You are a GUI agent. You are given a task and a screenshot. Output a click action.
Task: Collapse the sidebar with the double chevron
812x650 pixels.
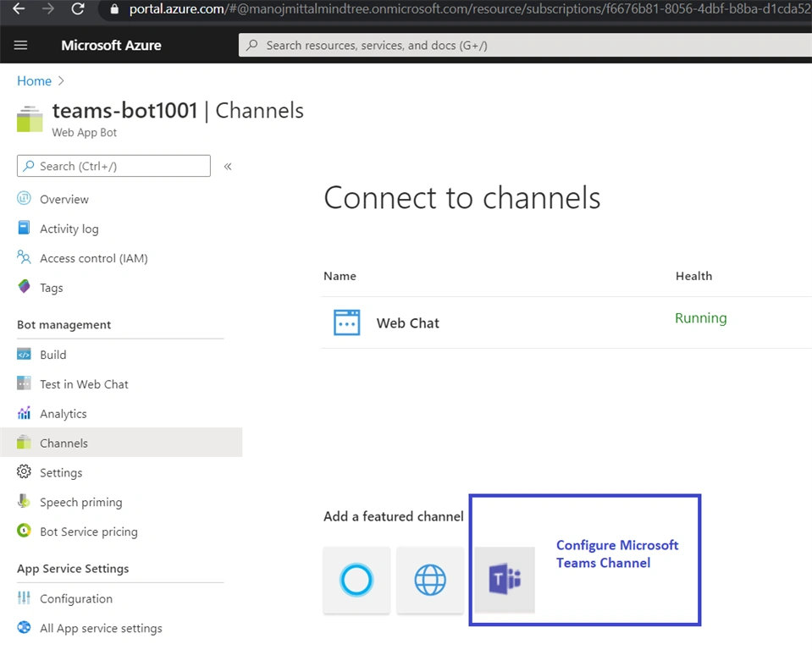coord(228,167)
